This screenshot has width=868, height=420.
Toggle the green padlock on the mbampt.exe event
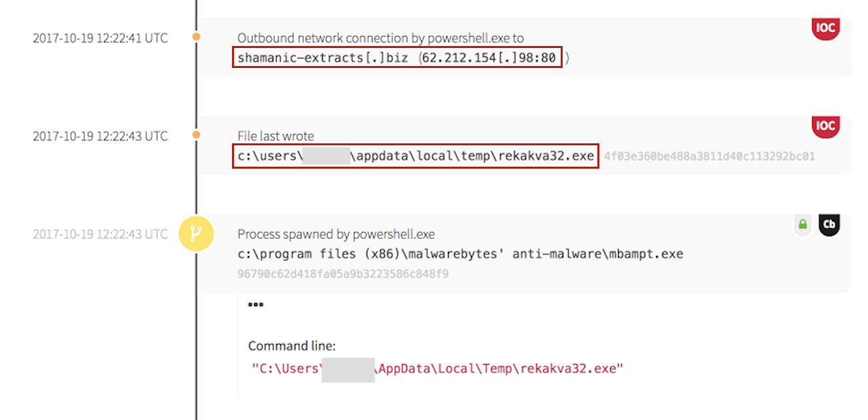802,225
